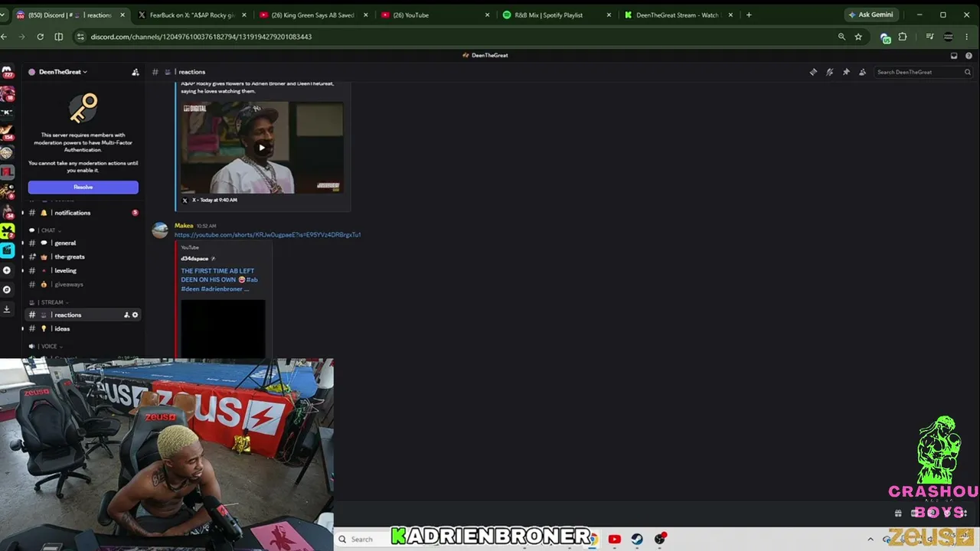Click the discord.com address bar
This screenshot has width=980, height=551.
coord(459,37)
